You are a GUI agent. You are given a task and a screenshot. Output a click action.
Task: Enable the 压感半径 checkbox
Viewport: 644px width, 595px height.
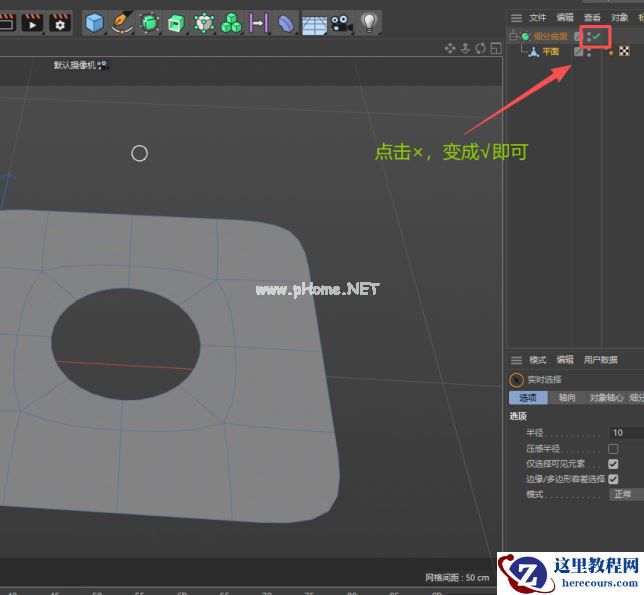click(x=613, y=449)
